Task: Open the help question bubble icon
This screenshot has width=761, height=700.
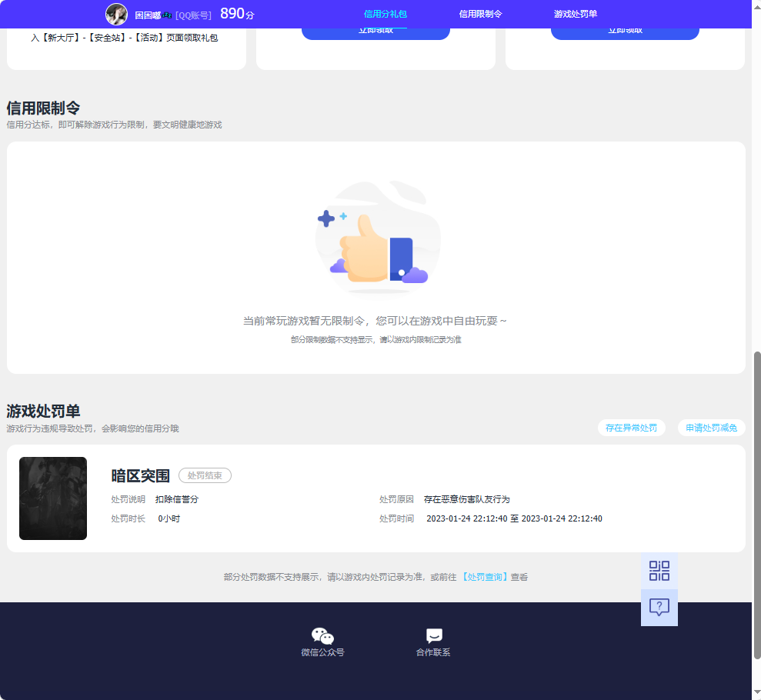Action: [x=659, y=608]
